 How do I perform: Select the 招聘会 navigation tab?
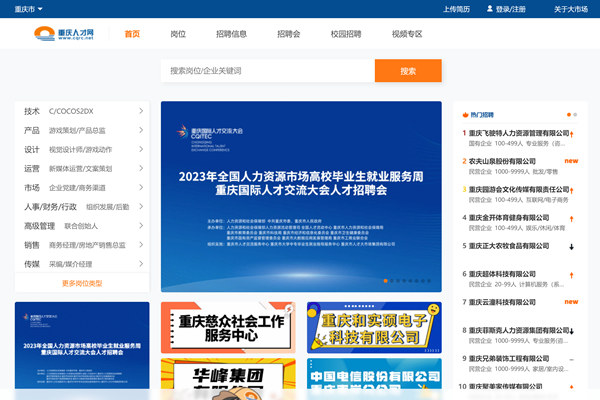coord(289,34)
